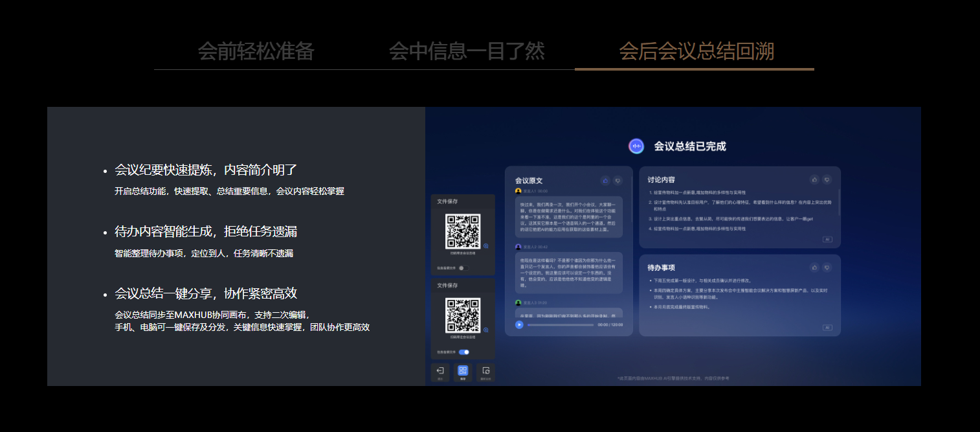Switch to the 会前轻松准备 tab
The image size is (980, 432).
[256, 51]
